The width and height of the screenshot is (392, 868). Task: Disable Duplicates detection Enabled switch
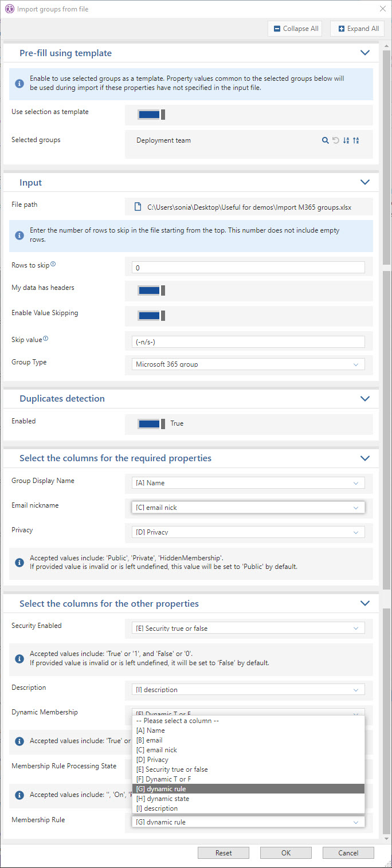tap(151, 424)
